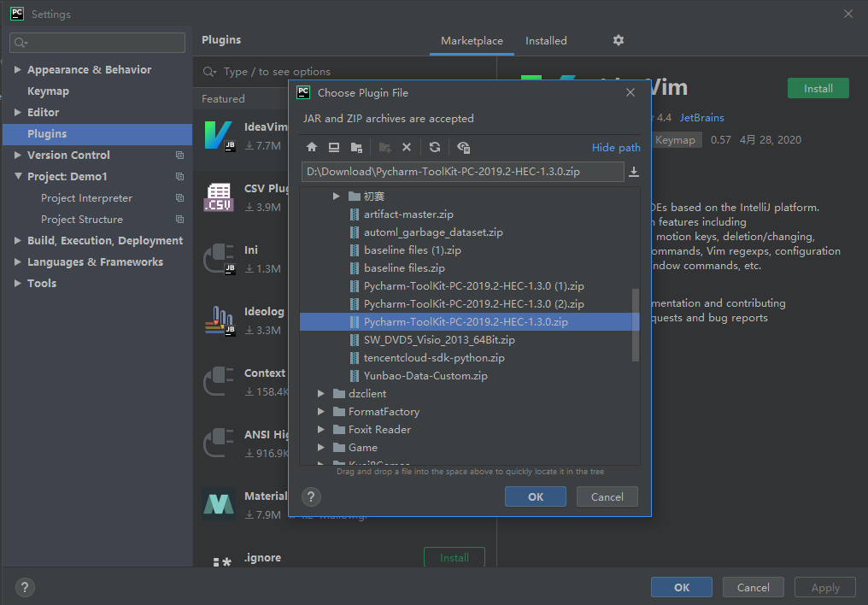Expand the Foxit Reader folder
The height and width of the screenshot is (605, 868).
pos(321,430)
